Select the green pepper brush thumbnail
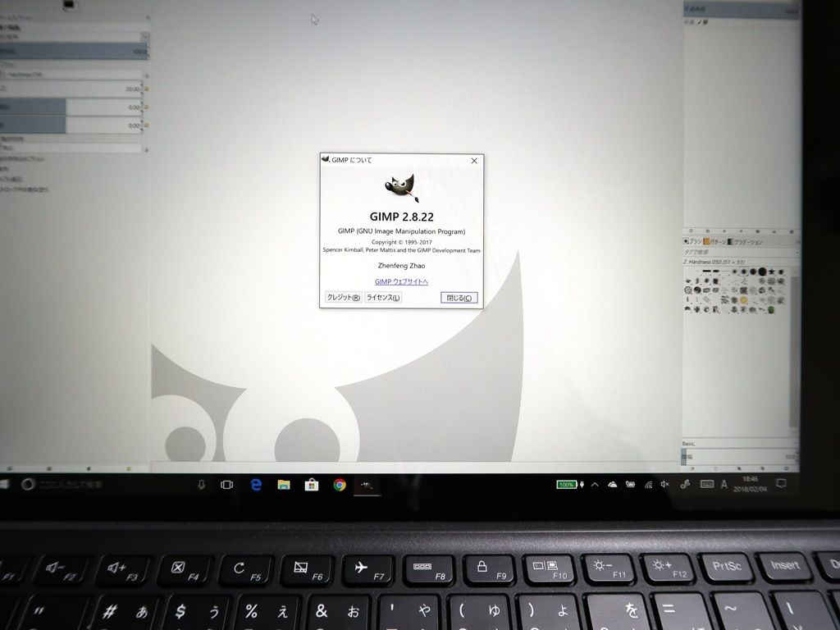The image size is (840, 630). click(x=771, y=309)
